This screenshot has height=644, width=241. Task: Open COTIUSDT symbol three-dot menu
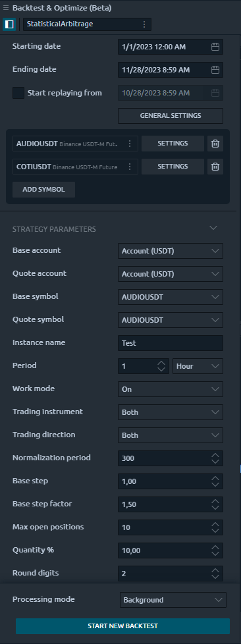coord(130,167)
